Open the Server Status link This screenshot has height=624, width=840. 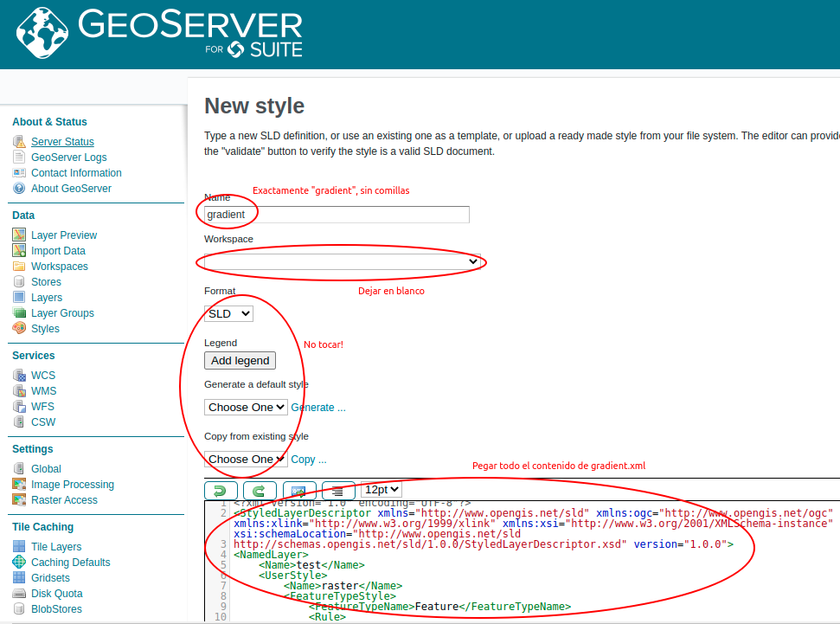[62, 142]
